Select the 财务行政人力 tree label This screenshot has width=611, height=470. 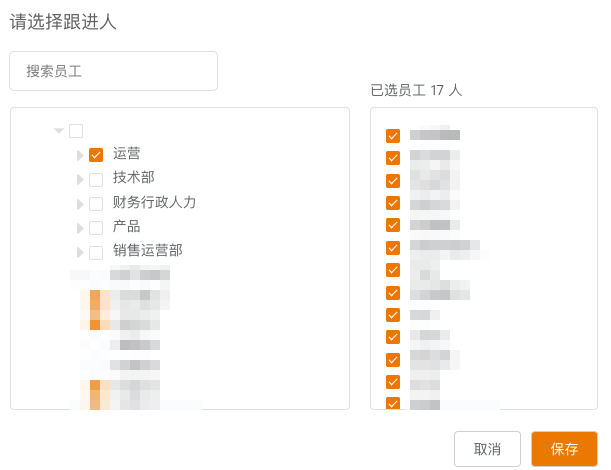[x=154, y=202]
